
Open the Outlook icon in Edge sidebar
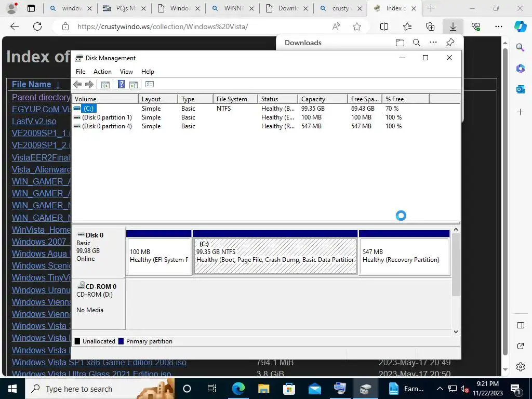(520, 89)
